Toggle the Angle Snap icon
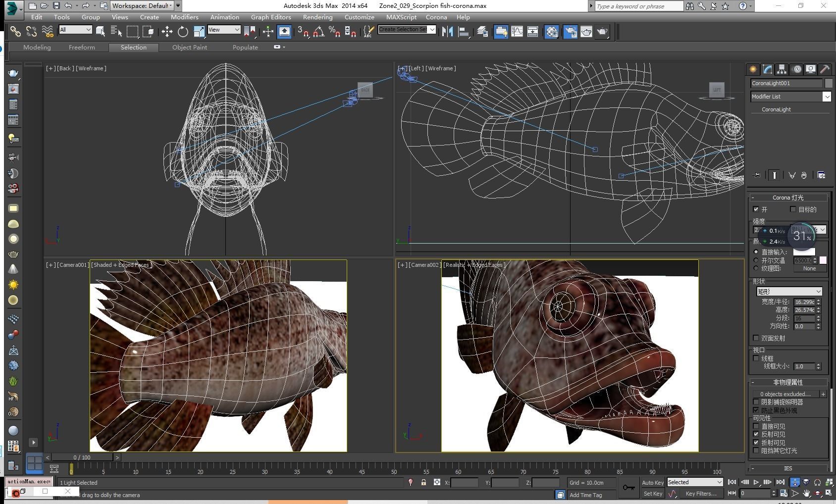The image size is (836, 504). 318,32
